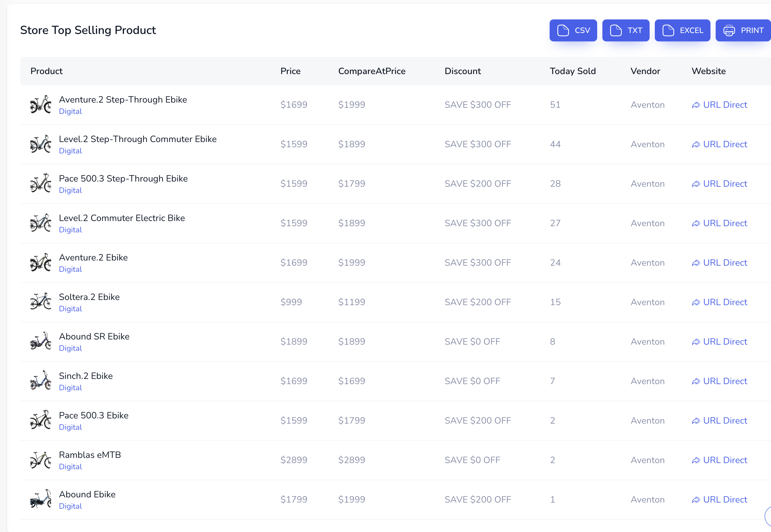
Task: Click the Today Sold column header
Action: coord(573,71)
